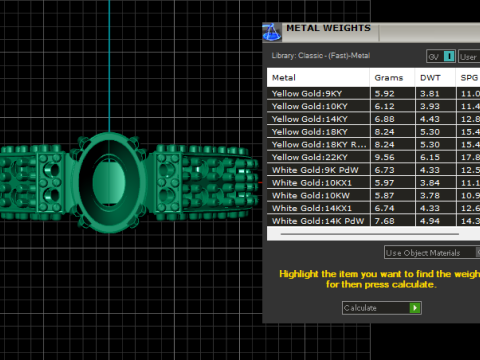This screenshot has height=360, width=480.
Task: Click the oval center stone setting of ring
Action: (x=109, y=182)
